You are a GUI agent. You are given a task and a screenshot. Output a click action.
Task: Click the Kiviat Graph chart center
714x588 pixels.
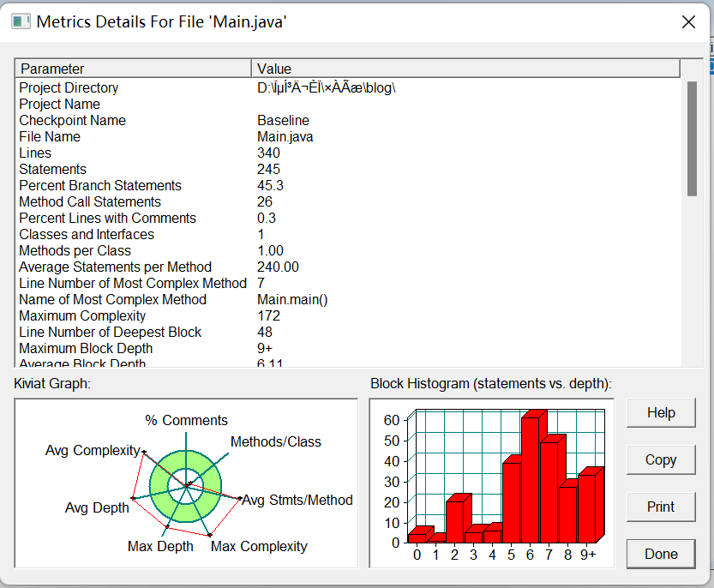[x=186, y=486]
